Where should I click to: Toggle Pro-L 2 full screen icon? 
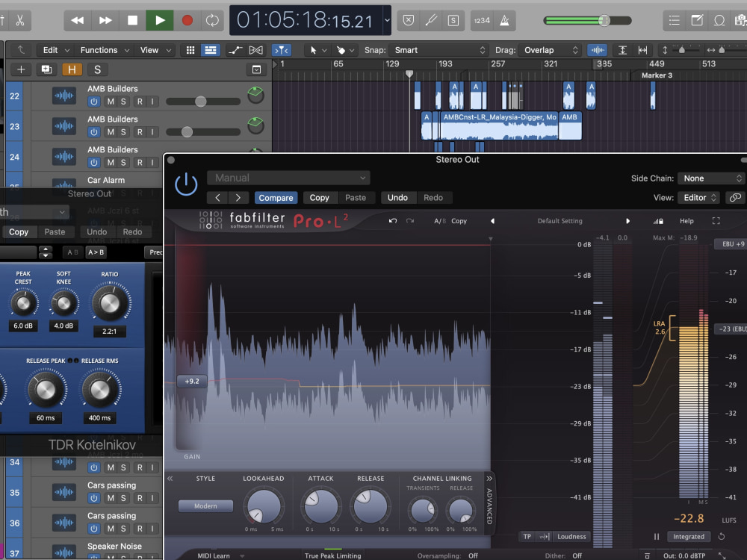pos(716,221)
